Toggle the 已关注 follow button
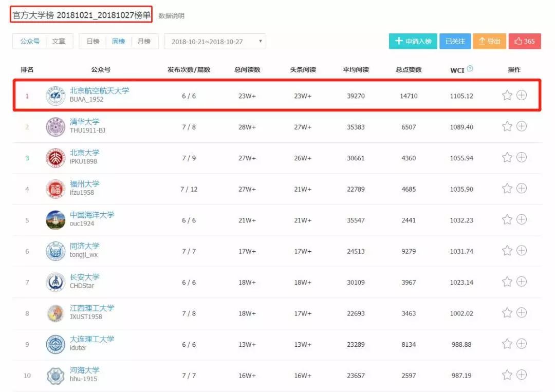Screen dimensions: 555x392 [455, 42]
